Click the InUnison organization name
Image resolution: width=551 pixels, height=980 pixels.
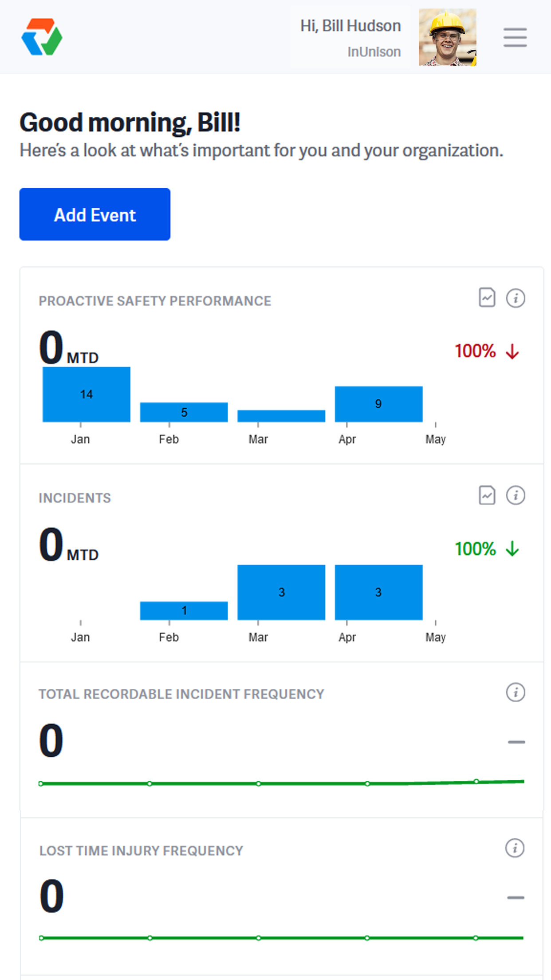click(x=374, y=52)
